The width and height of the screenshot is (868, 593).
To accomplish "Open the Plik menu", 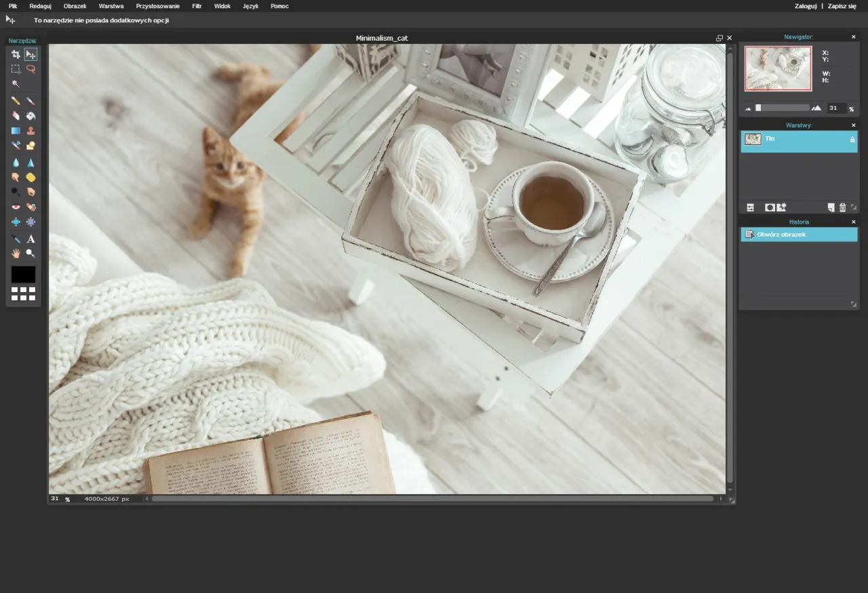I will coord(13,6).
